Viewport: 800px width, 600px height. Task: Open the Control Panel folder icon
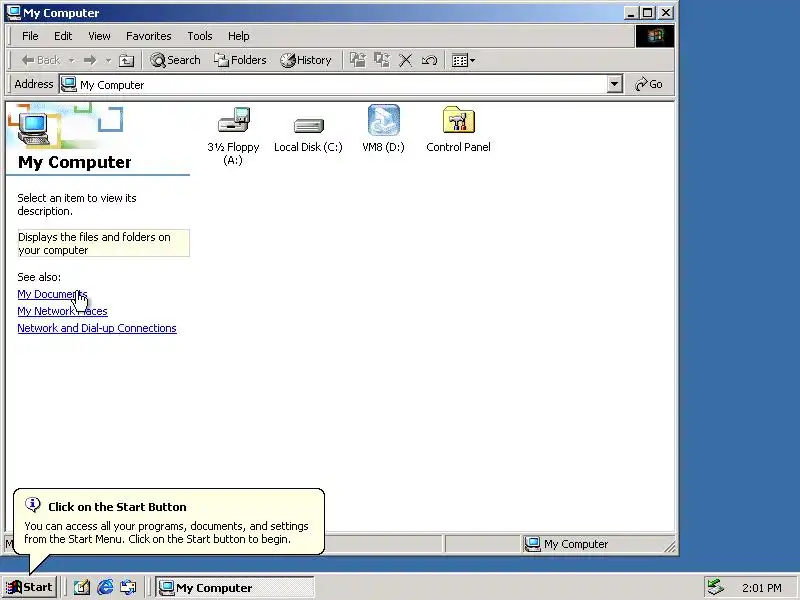tap(459, 119)
